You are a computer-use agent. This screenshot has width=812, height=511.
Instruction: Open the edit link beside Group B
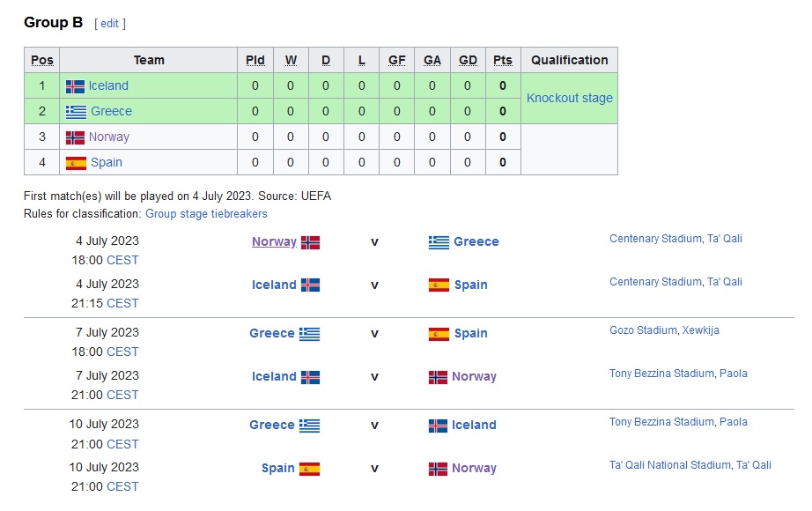pos(110,23)
